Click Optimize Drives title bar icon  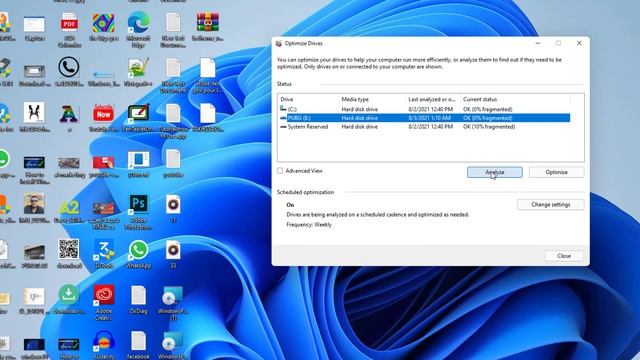click(279, 43)
